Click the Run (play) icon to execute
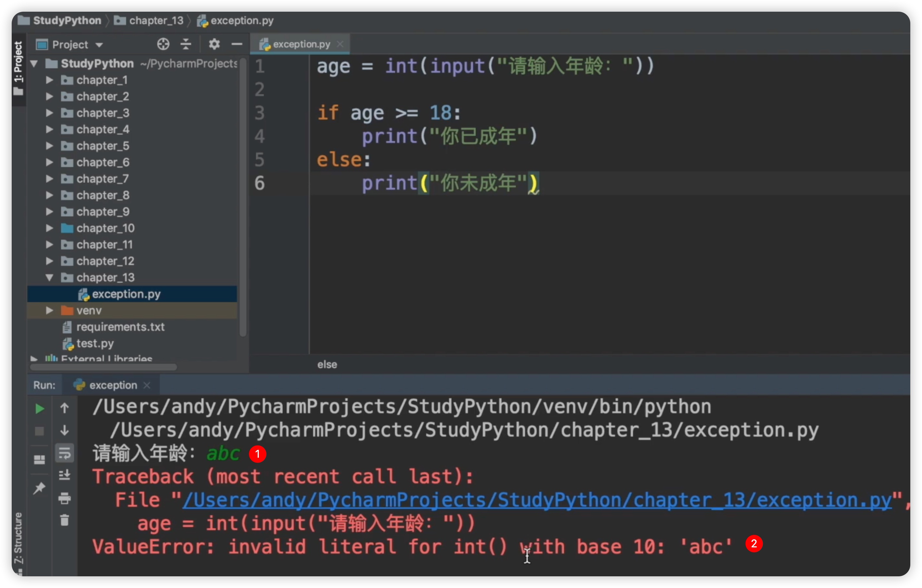The height and width of the screenshot is (588, 922). pyautogui.click(x=38, y=408)
